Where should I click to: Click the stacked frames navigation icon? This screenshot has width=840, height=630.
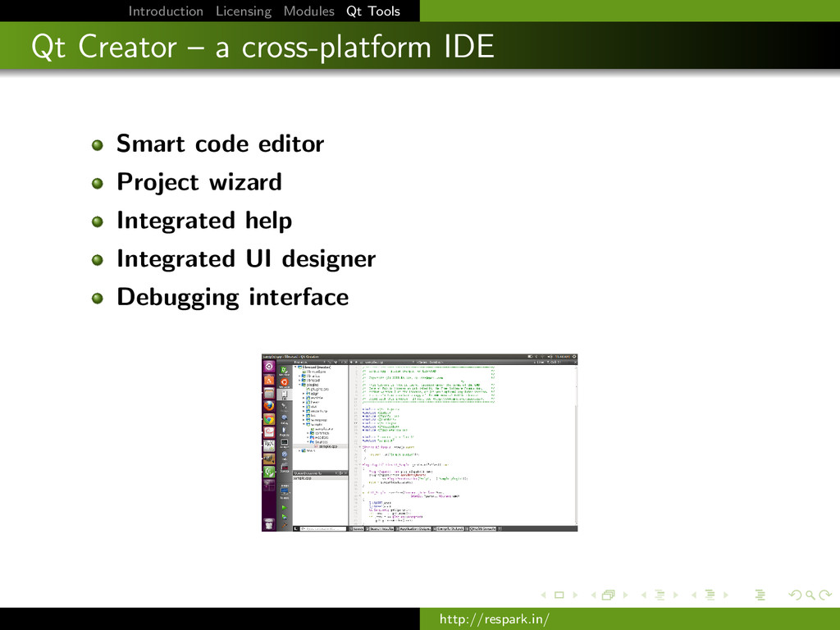point(609,596)
